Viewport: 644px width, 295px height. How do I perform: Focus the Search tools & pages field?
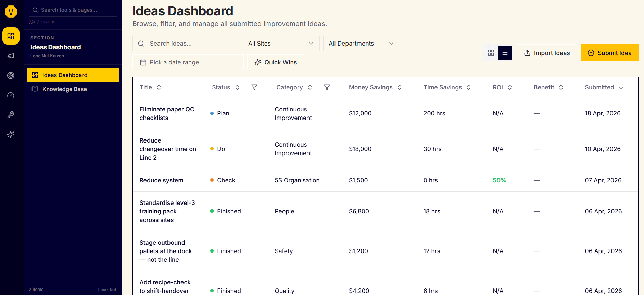pos(73,10)
